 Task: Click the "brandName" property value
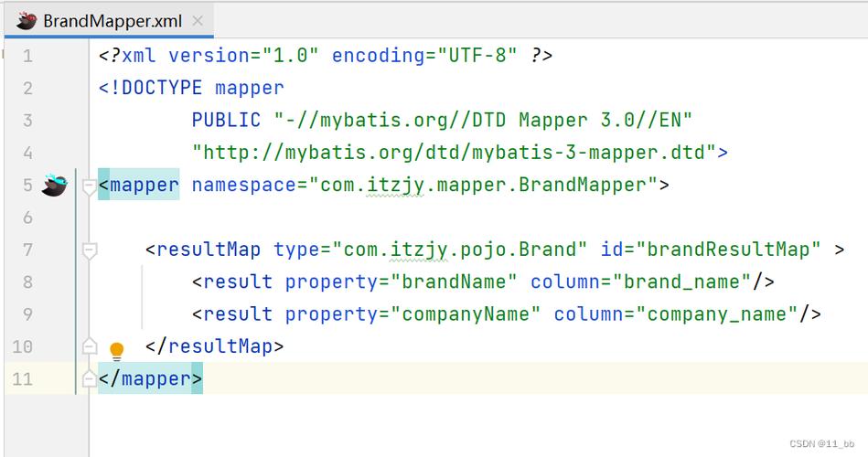coord(454,282)
